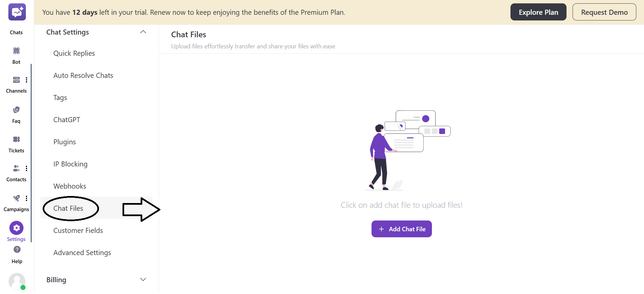The height and width of the screenshot is (294, 644).
Task: Click the Faq sidebar icon
Action: [x=16, y=110]
